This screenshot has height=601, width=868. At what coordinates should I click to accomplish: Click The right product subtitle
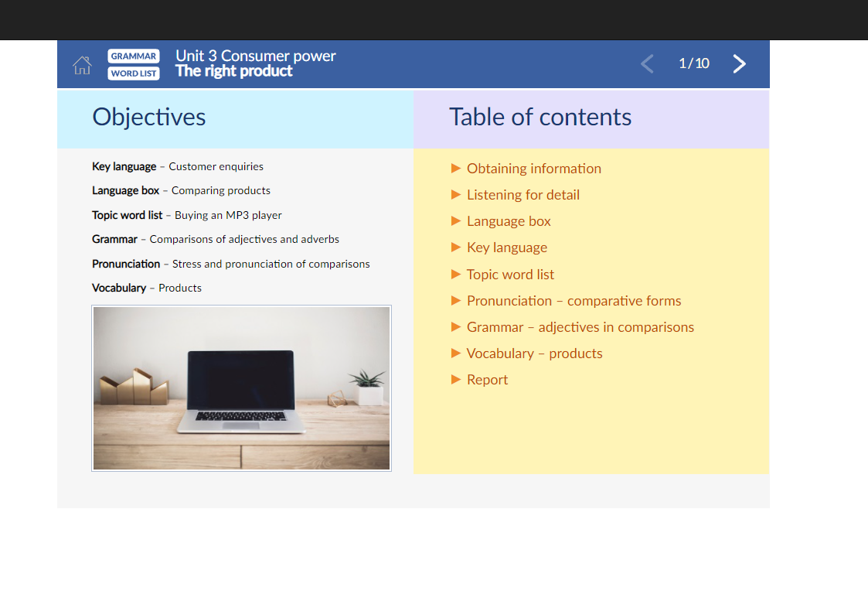233,71
